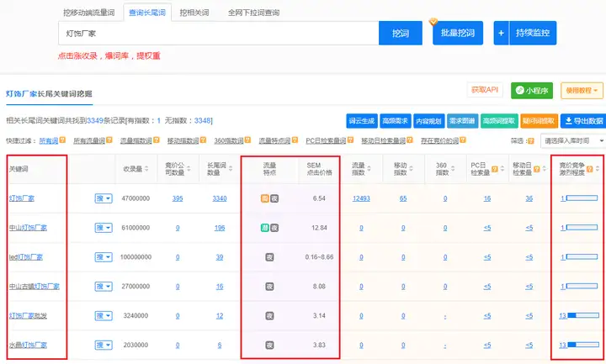Sort by 竞价竞争激烈程度 using its arrows
Screen dimensions: 606x364
598,169
